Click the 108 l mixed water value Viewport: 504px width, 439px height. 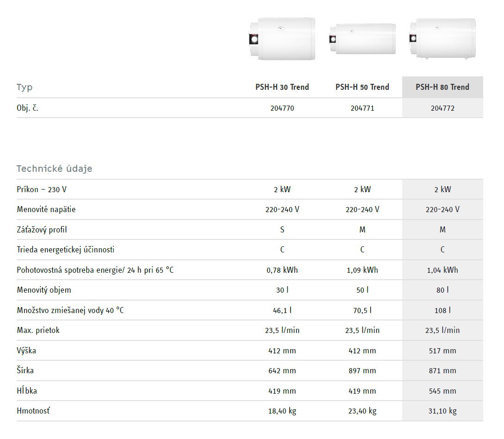point(442,310)
